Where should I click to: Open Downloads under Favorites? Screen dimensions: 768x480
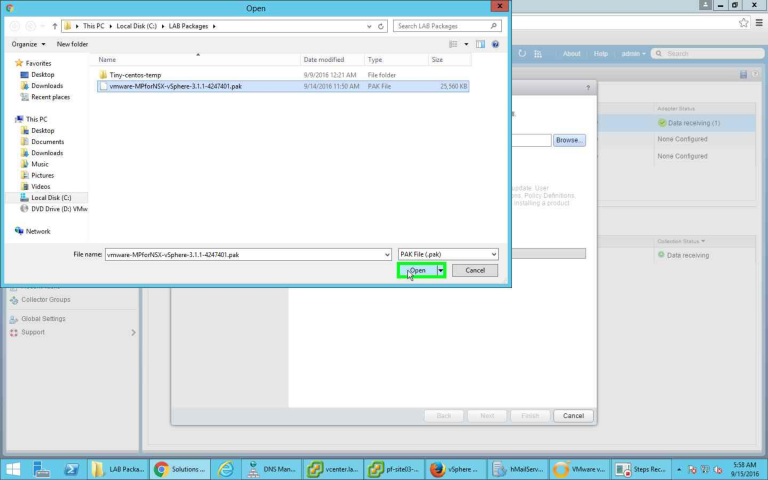[x=47, y=86]
